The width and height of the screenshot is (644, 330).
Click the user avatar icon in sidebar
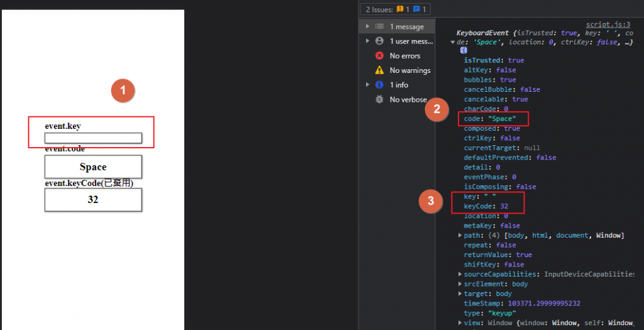[379, 41]
